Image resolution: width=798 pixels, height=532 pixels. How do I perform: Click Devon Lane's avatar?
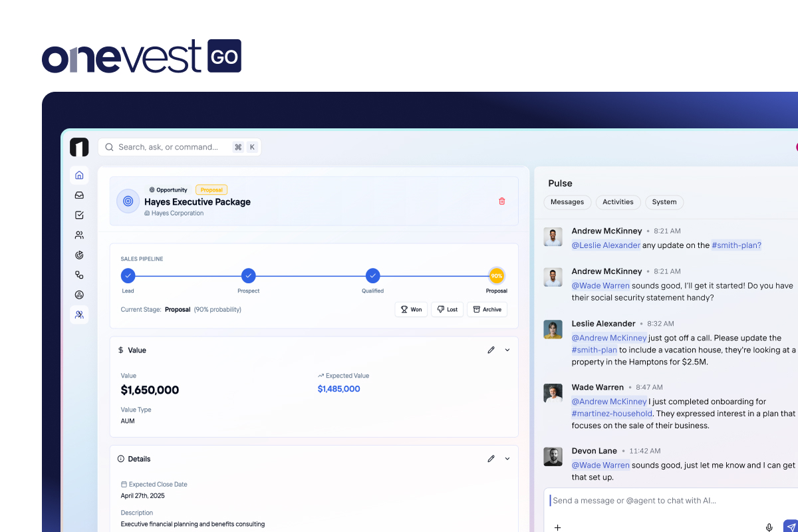click(x=553, y=457)
